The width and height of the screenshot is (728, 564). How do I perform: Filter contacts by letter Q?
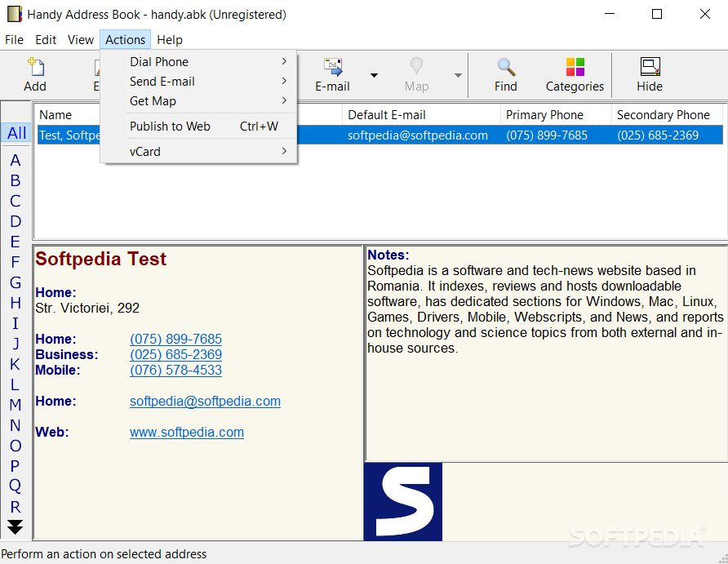16,486
